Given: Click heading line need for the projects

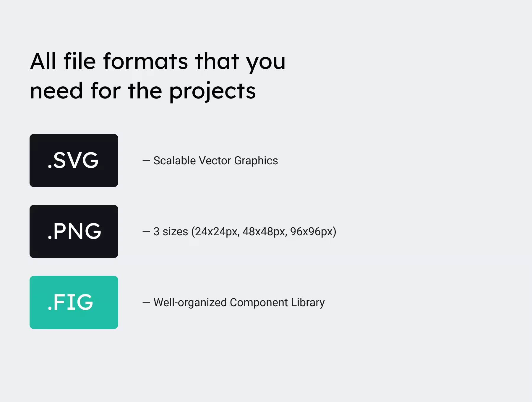Looking at the screenshot, I should (x=143, y=91).
